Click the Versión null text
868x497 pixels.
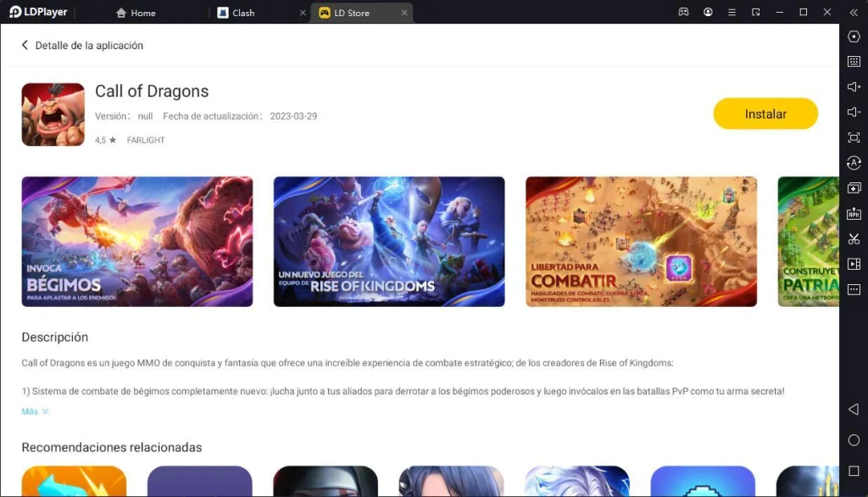pos(124,116)
